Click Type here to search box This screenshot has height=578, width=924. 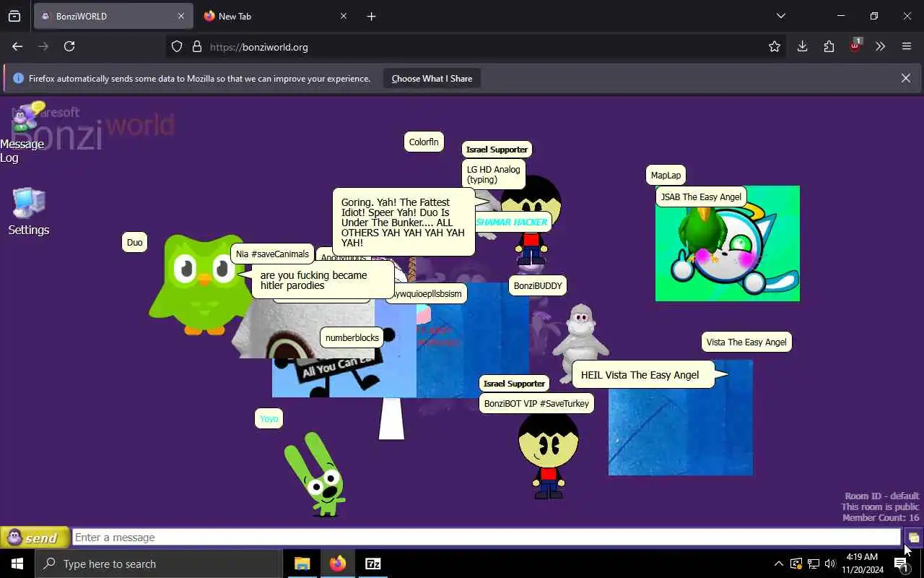pos(158,564)
